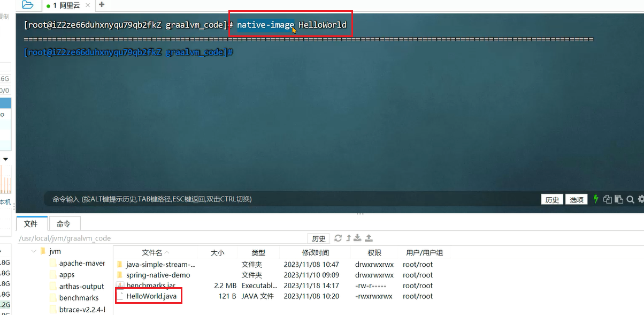Viewport: 644px width, 315px height.
Task: Select HelloWorld.java in file list
Action: click(x=151, y=296)
